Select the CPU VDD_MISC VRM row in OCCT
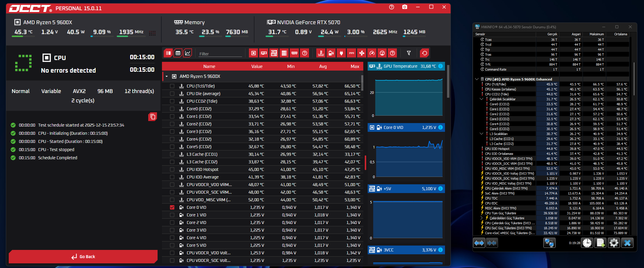644x268 pixels. click(x=263, y=200)
